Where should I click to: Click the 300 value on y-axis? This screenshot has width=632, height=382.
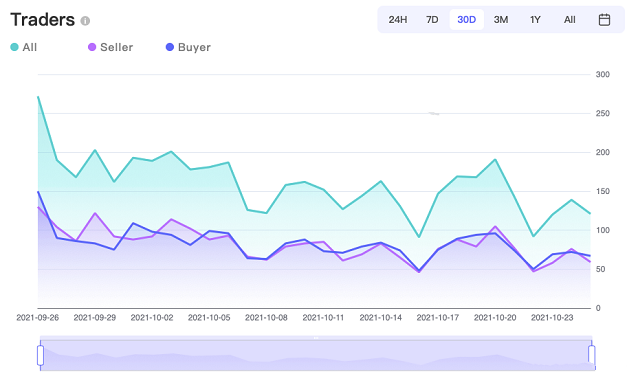pyautogui.click(x=603, y=75)
